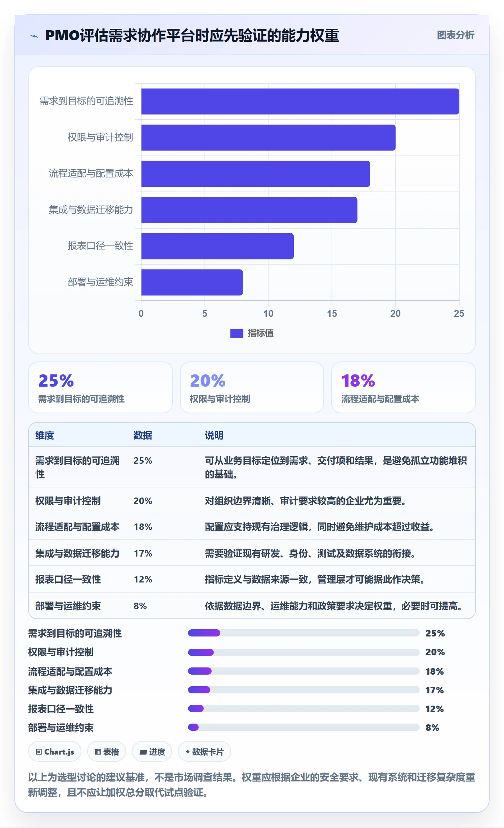Screen dimensions: 504x828
Task: Click the 说明 table column header
Action: click(x=214, y=435)
